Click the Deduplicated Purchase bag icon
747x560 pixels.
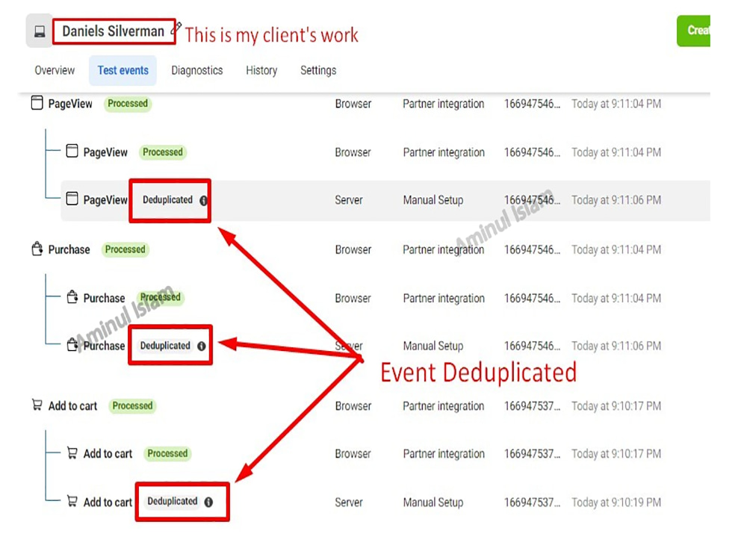coord(72,343)
